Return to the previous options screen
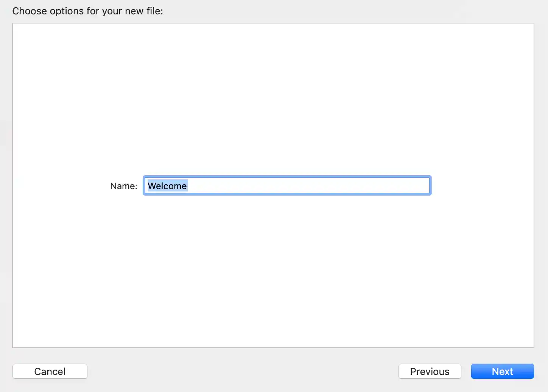The height and width of the screenshot is (392, 548). coord(430,371)
